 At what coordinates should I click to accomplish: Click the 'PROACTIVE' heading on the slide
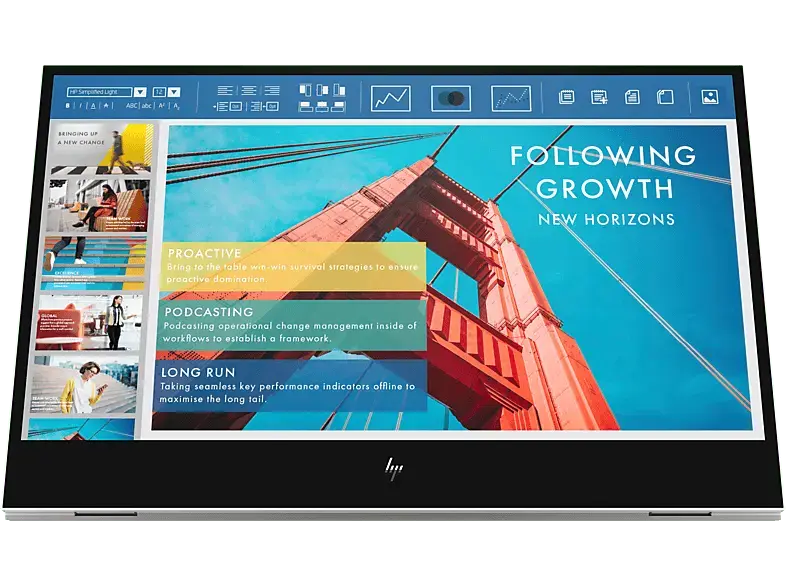pyautogui.click(x=205, y=253)
